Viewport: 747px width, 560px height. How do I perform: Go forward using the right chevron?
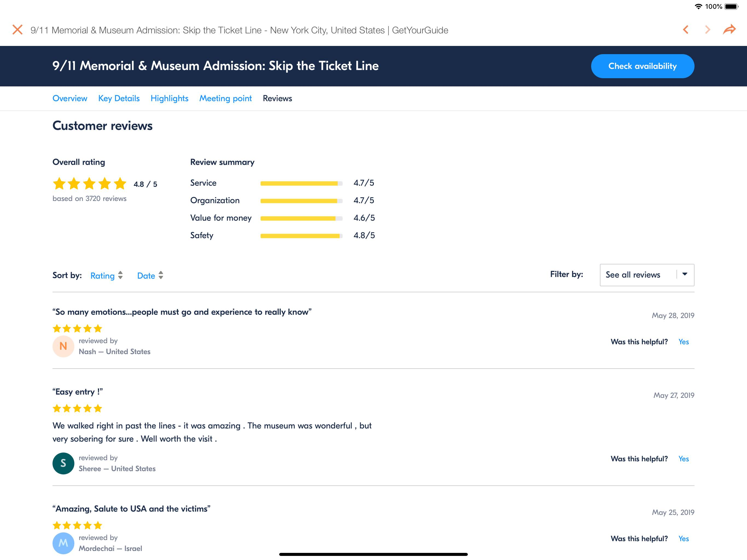(707, 30)
